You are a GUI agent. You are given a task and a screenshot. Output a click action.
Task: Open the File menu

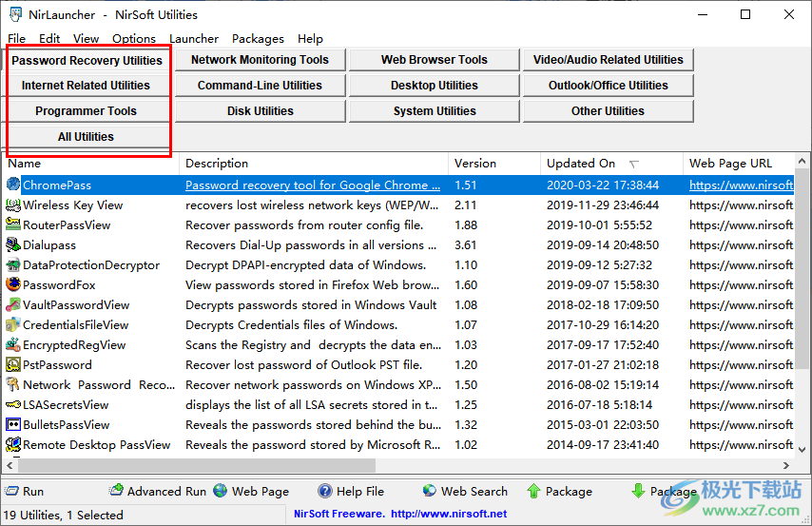pyautogui.click(x=16, y=38)
